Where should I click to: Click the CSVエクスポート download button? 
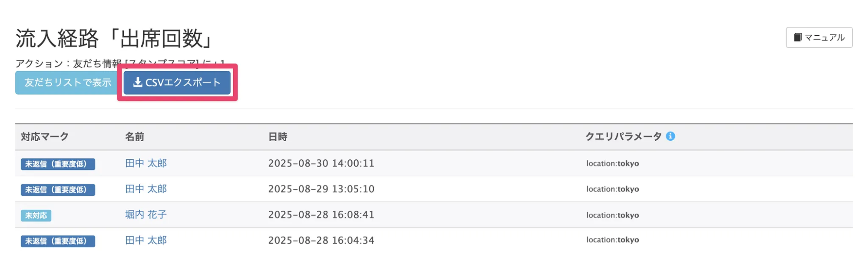click(x=177, y=83)
